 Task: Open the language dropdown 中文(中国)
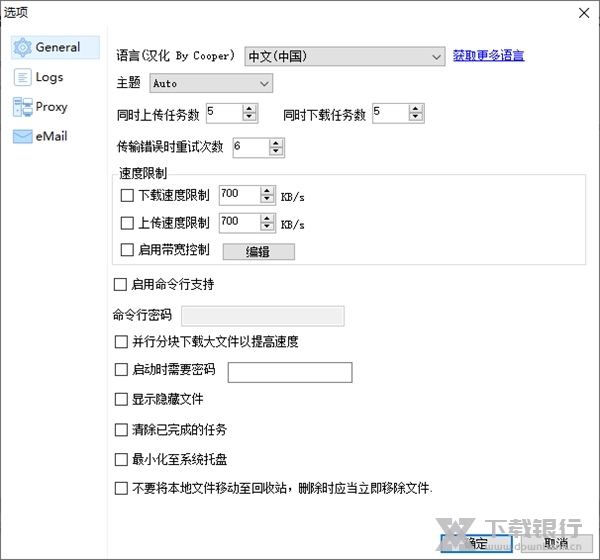345,57
